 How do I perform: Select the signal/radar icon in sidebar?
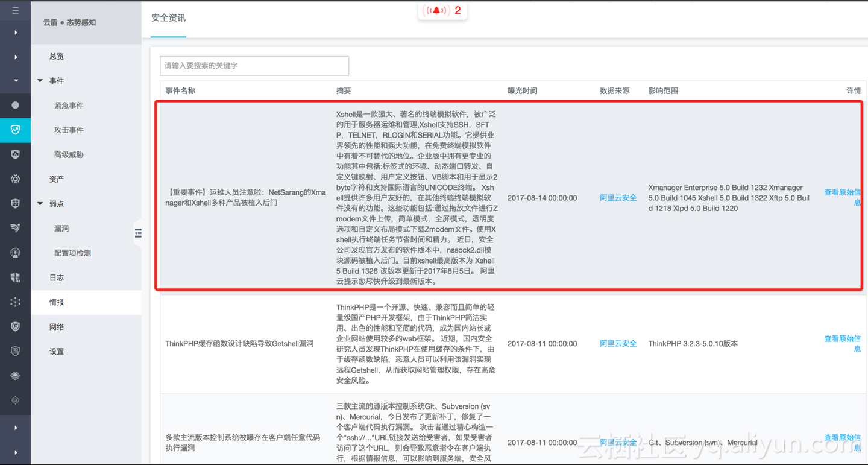click(16, 227)
